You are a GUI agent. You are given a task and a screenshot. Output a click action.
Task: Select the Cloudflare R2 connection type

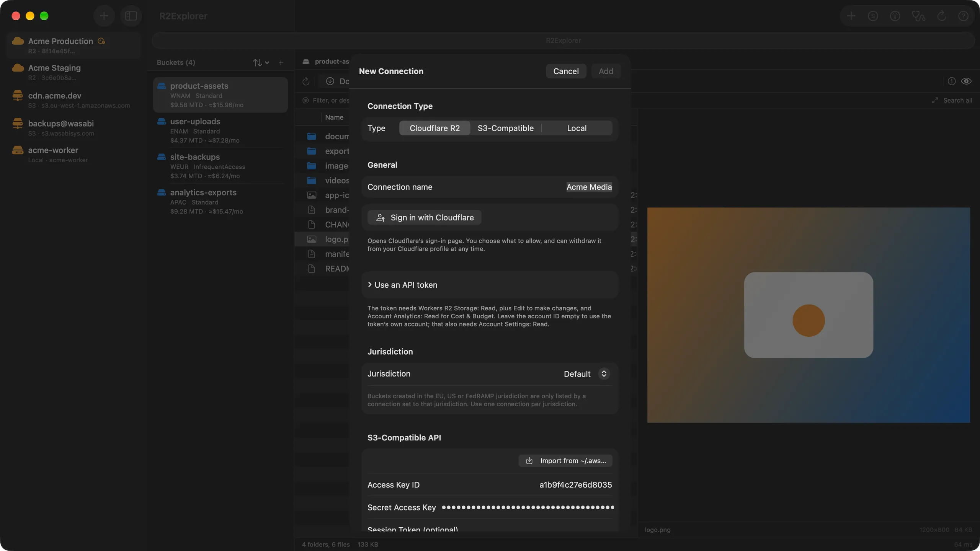coord(434,128)
